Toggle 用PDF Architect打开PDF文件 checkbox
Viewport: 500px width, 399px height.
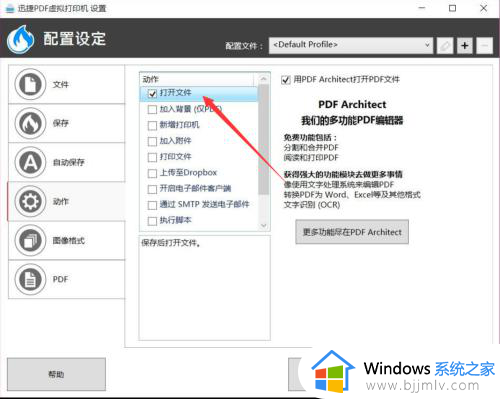286,80
